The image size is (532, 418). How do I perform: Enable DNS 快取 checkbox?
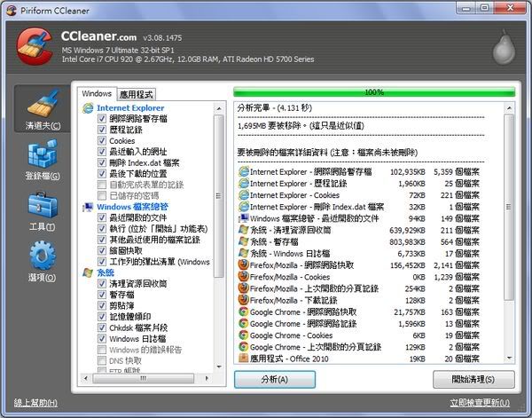coord(101,360)
